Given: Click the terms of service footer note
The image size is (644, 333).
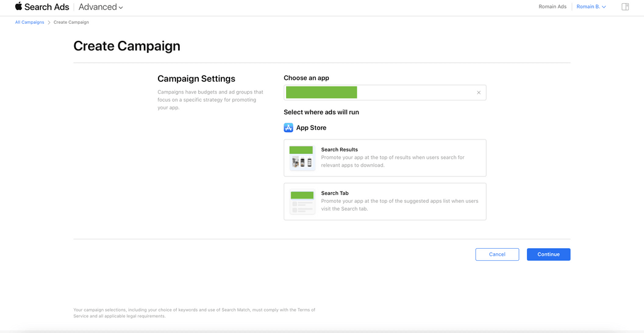Looking at the screenshot, I should 194,313.
